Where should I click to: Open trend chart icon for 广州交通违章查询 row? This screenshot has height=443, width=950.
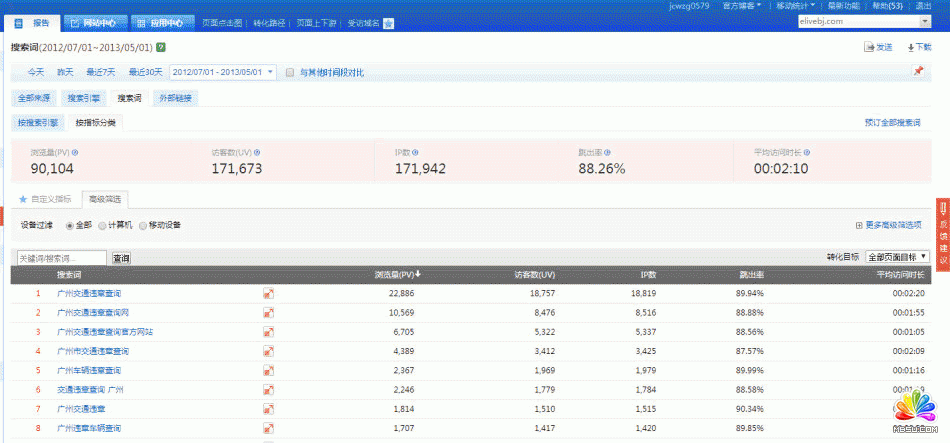click(x=268, y=293)
